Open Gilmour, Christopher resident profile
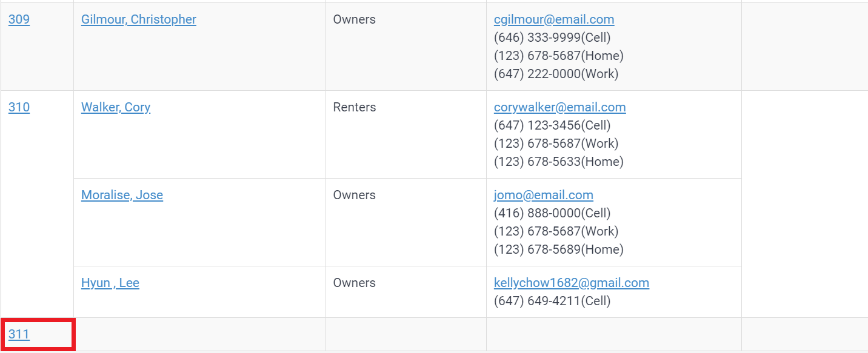 pos(139,19)
